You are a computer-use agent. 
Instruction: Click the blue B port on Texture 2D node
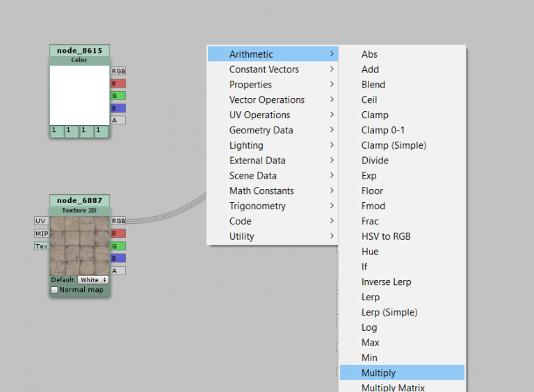point(118,259)
